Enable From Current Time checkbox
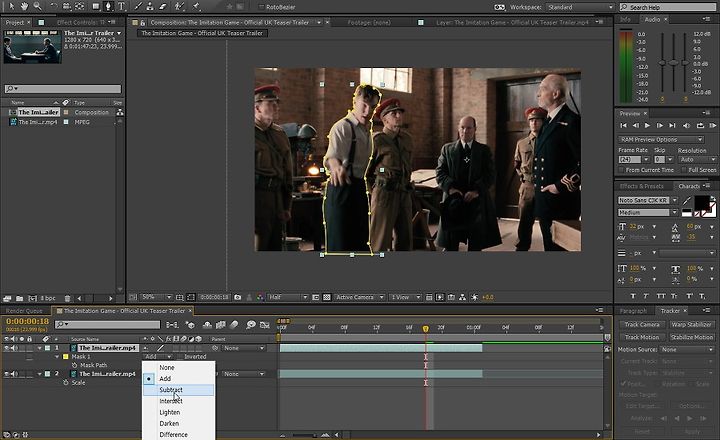720x440 pixels. [x=621, y=170]
